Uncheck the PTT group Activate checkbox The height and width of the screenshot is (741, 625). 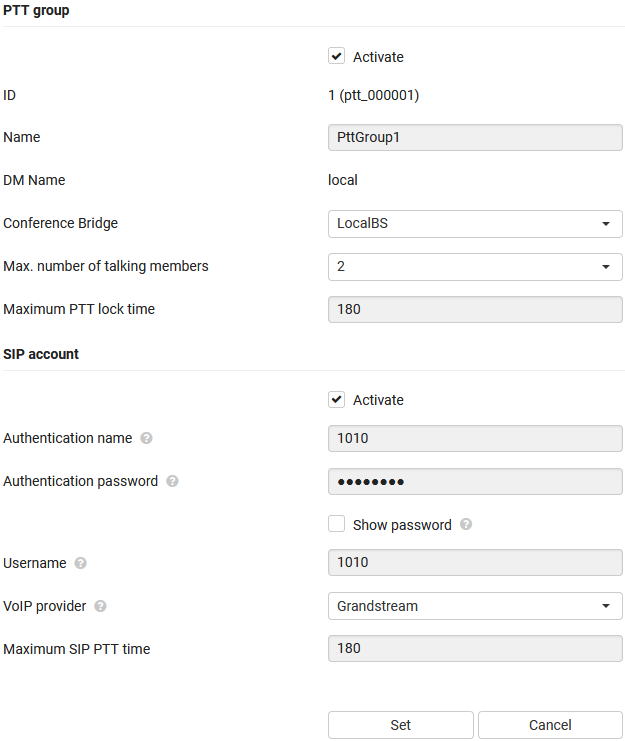click(337, 57)
